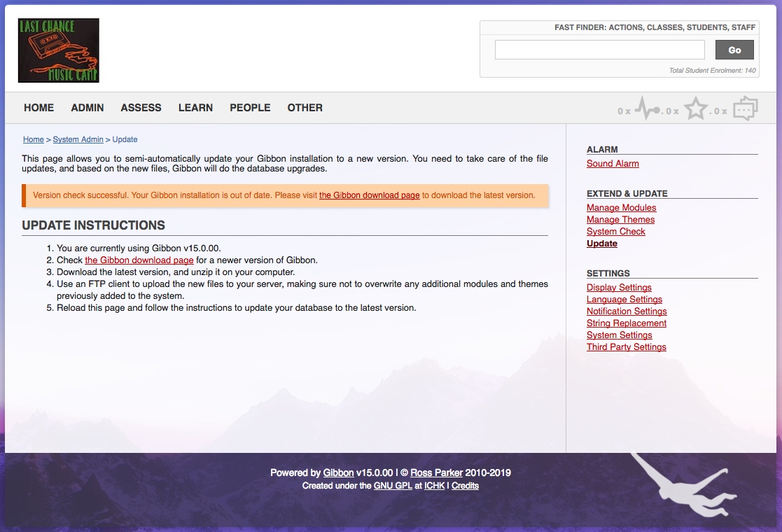Follow the System Admin breadcrumb link
782x532 pixels.
click(78, 139)
